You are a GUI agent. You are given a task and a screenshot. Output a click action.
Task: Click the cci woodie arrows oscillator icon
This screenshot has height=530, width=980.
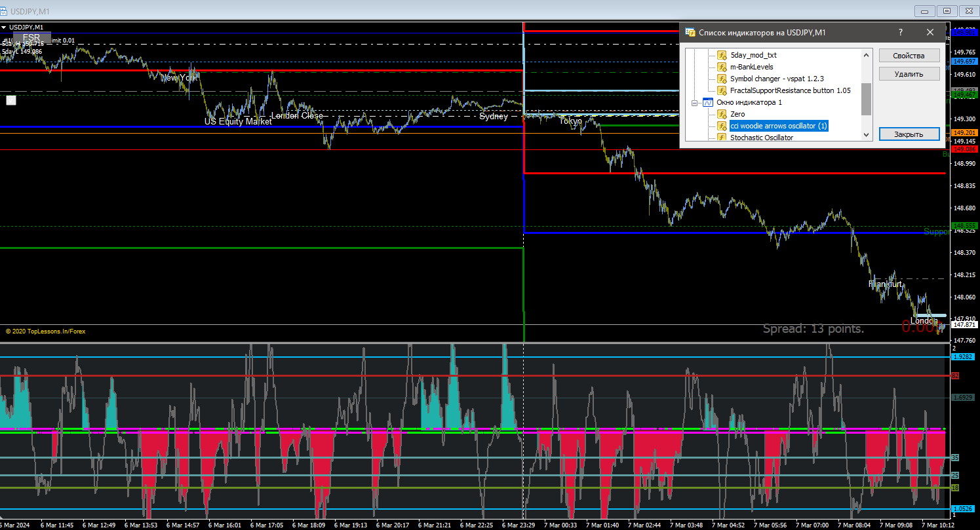pyautogui.click(x=722, y=126)
